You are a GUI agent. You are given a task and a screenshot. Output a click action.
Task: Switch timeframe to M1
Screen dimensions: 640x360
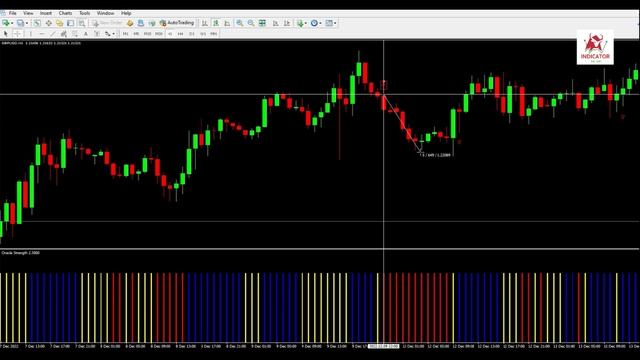[125, 33]
